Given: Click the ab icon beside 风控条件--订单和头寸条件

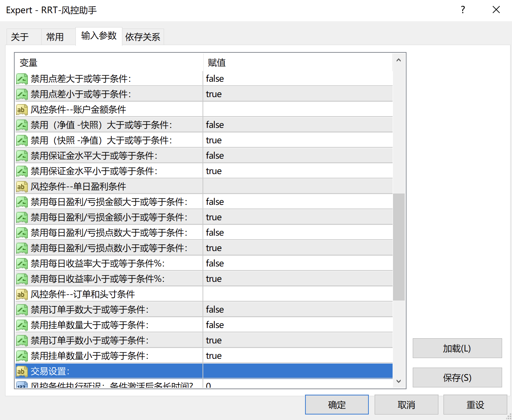Looking at the screenshot, I should [x=22, y=294].
